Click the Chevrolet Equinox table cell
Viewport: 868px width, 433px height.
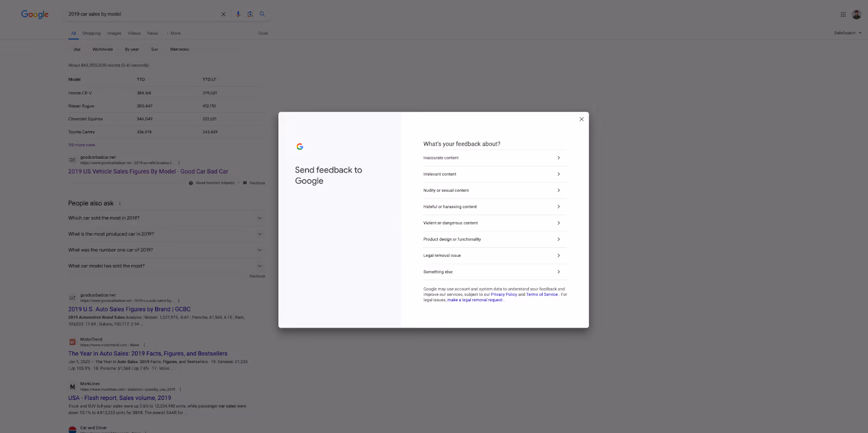85,119
